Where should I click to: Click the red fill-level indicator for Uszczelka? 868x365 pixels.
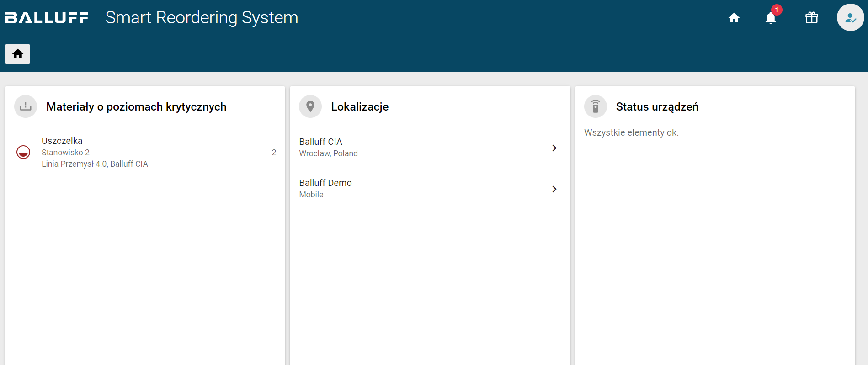[x=23, y=152]
